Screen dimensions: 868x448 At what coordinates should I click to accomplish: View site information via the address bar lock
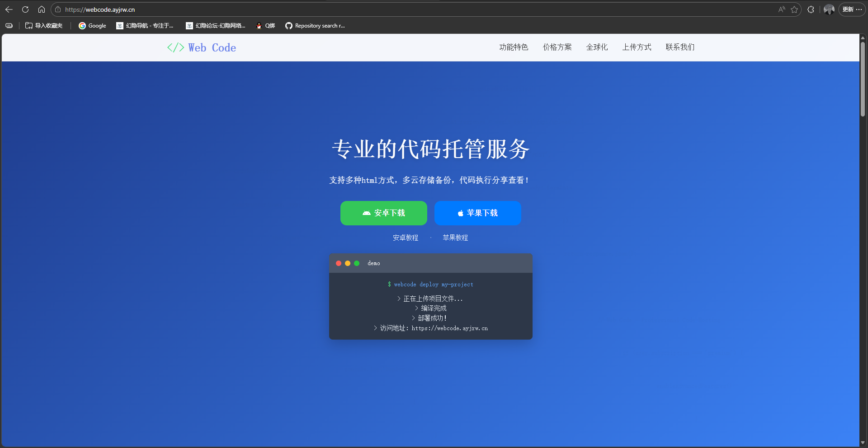coord(58,9)
